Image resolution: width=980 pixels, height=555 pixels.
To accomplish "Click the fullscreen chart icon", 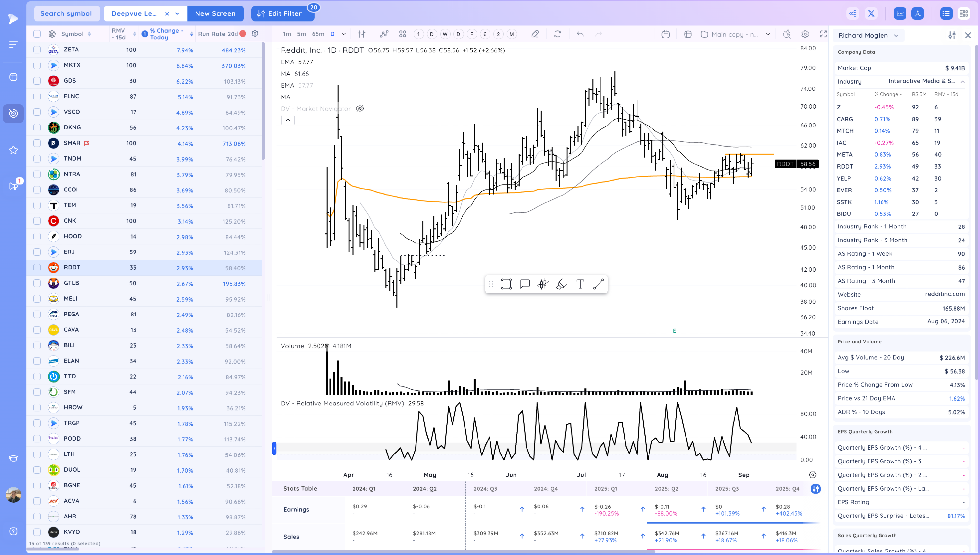I will (x=823, y=34).
